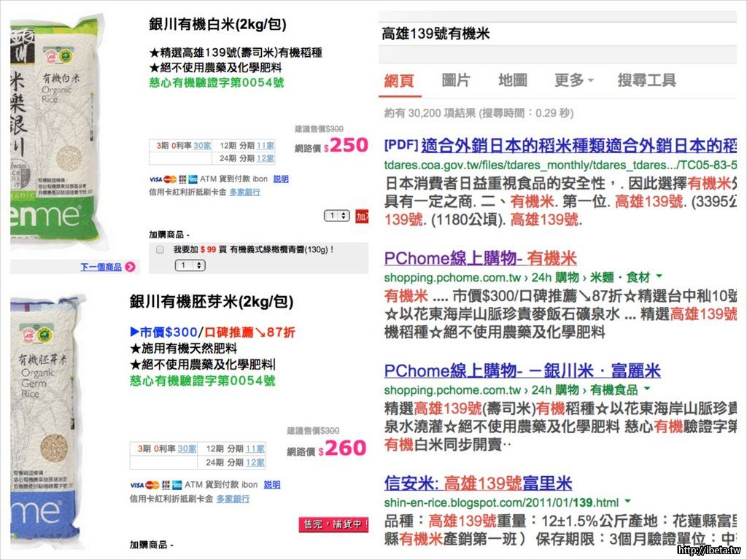Click the Visa icon under the white rice listing
Viewport: 747px width, 560px height.
(x=155, y=179)
